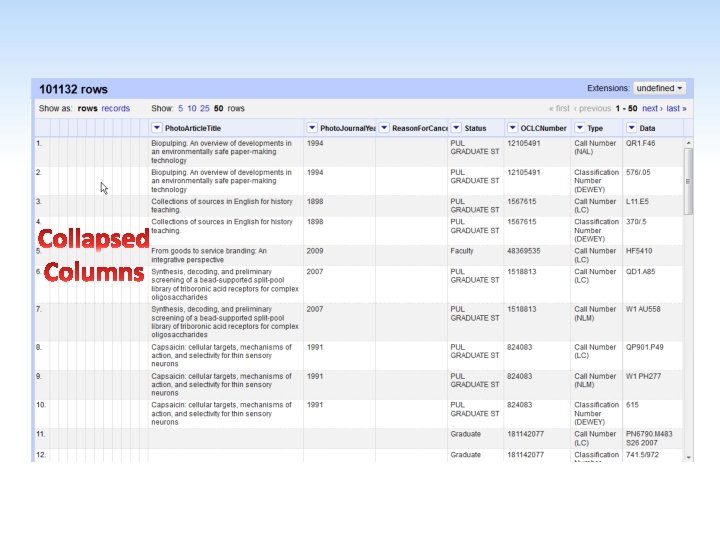Jump to last page of rows
720x540 pixels.
click(676, 108)
